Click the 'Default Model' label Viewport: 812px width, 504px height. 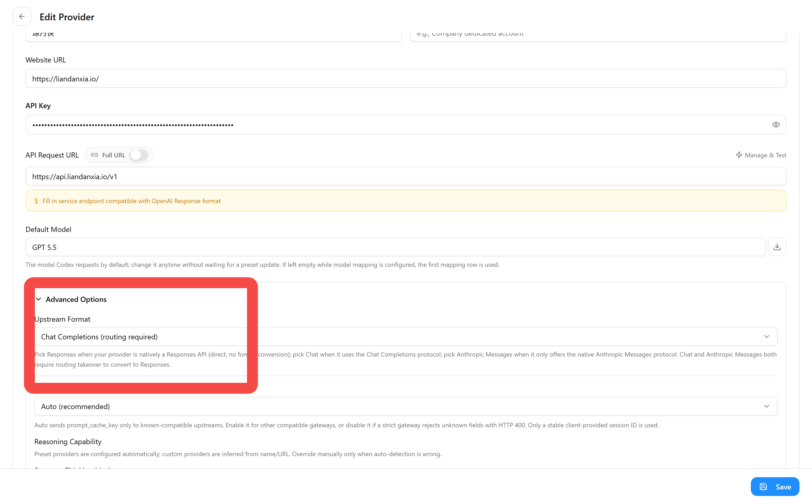[x=48, y=229]
